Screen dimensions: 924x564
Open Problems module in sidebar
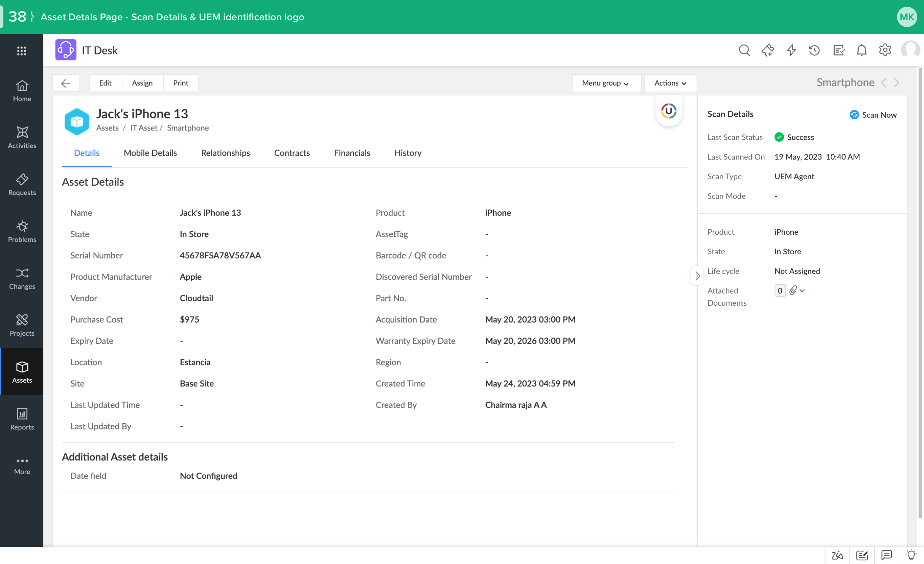[22, 231]
